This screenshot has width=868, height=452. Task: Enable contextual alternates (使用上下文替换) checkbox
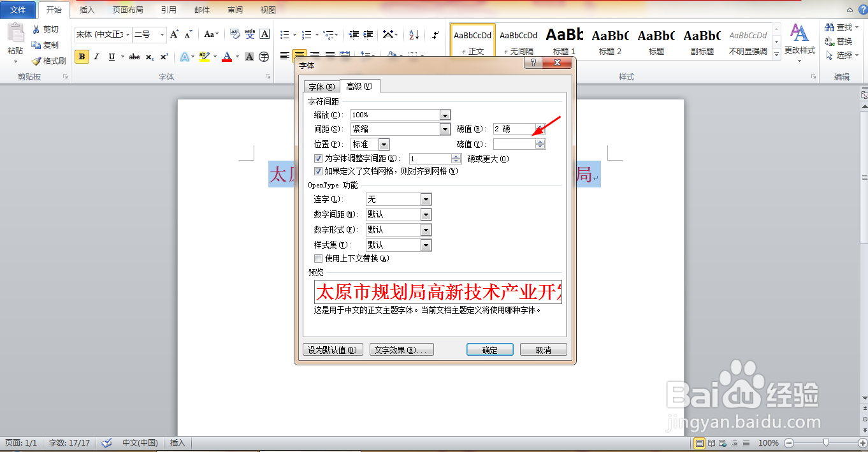point(319,258)
